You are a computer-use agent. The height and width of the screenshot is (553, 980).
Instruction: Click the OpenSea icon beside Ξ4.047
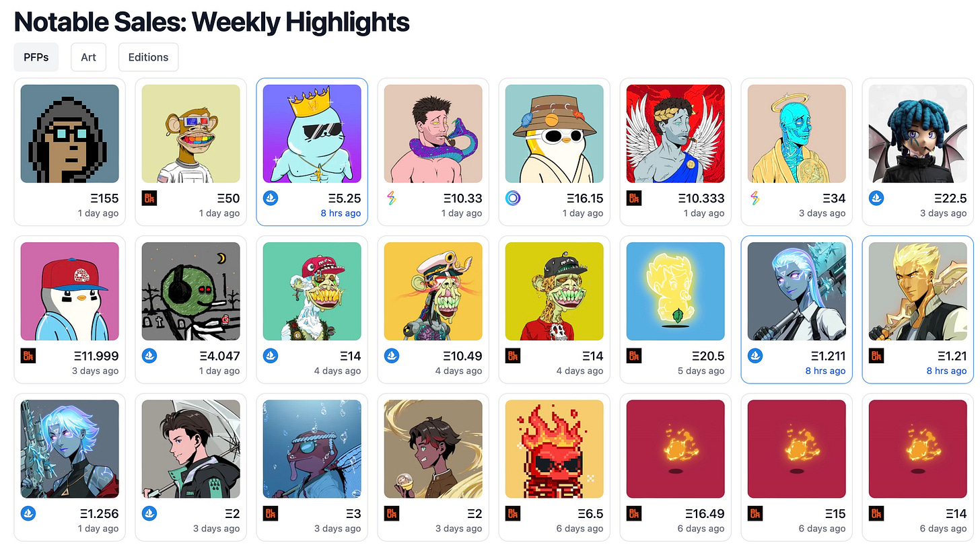149,356
